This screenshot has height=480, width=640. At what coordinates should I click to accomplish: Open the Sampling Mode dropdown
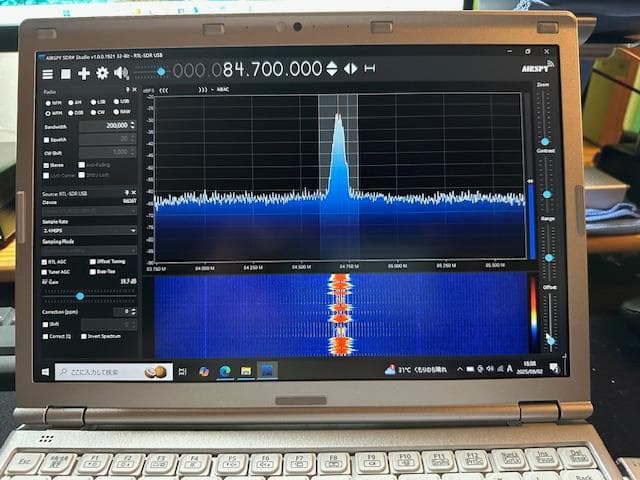(x=89, y=250)
